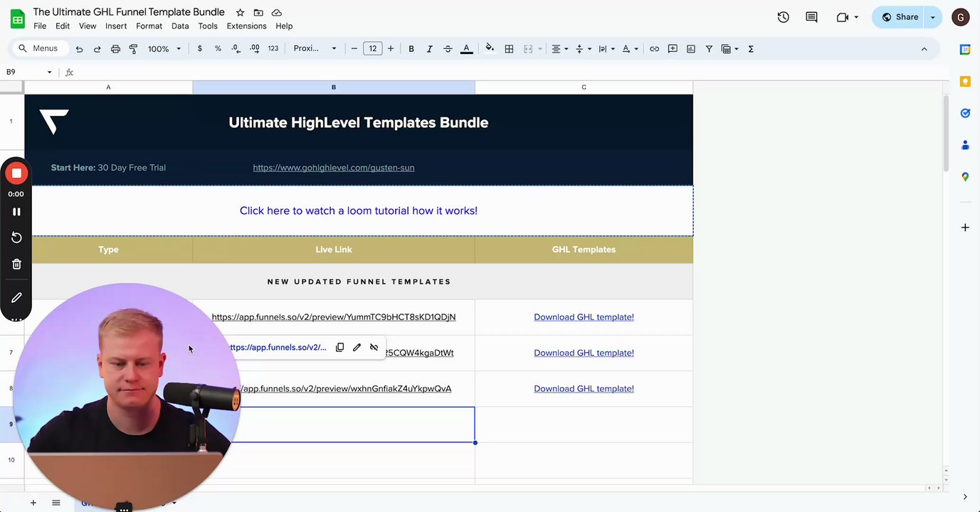Expand the Share options arrow
The height and width of the screenshot is (512, 980).
tap(932, 17)
